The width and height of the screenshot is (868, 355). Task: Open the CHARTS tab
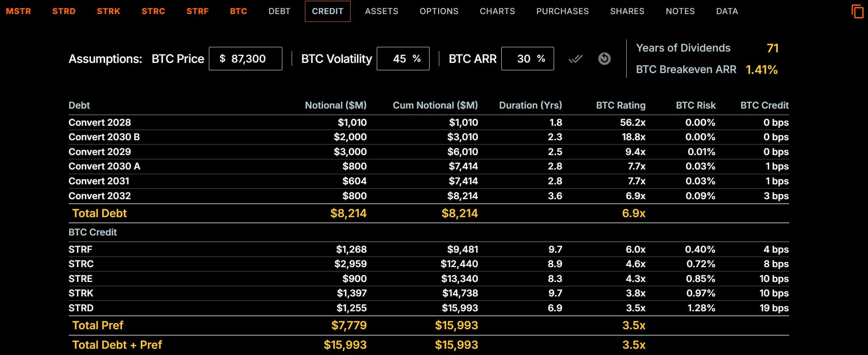497,11
